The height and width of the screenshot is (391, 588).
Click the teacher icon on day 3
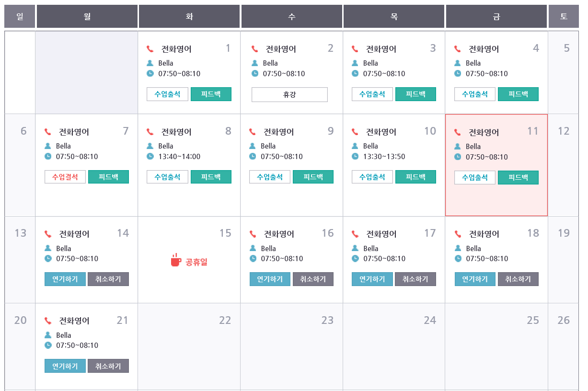click(355, 63)
